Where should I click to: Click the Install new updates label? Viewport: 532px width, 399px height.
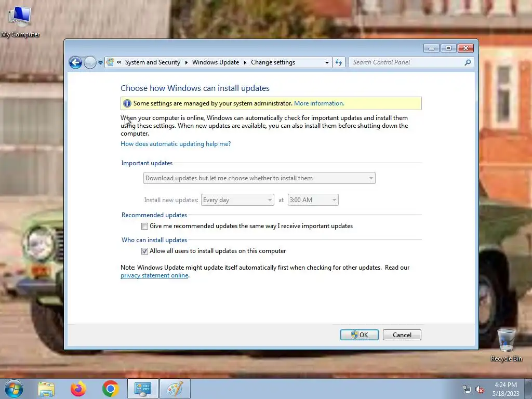coord(171,200)
